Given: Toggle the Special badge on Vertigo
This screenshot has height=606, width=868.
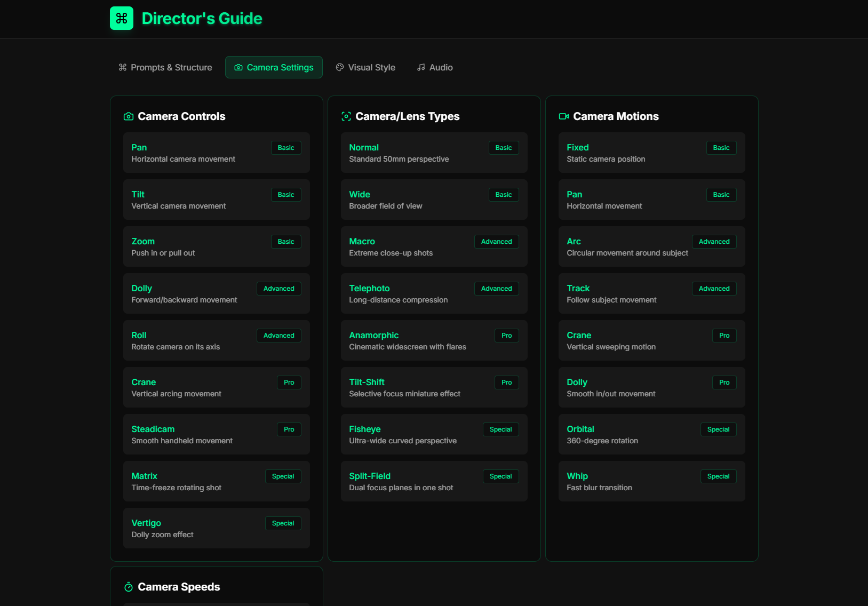Looking at the screenshot, I should [283, 523].
